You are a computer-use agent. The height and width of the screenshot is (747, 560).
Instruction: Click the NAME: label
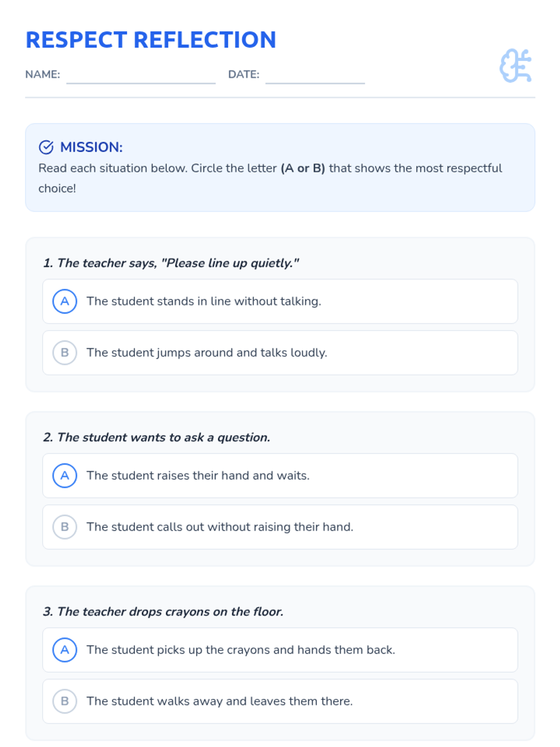pos(42,74)
